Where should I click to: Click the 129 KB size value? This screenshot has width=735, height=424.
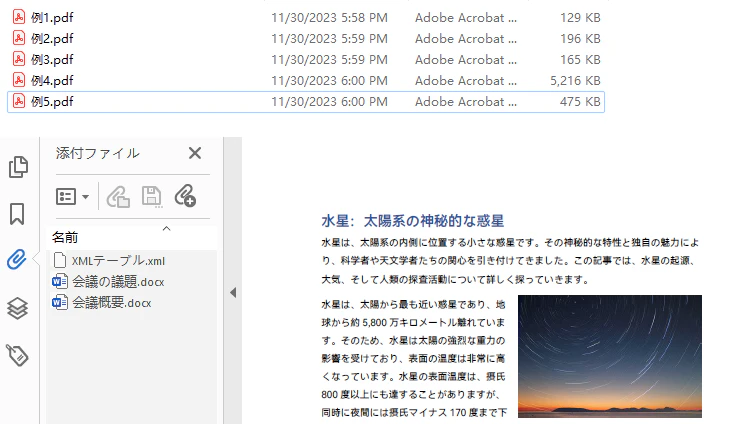[x=580, y=18]
